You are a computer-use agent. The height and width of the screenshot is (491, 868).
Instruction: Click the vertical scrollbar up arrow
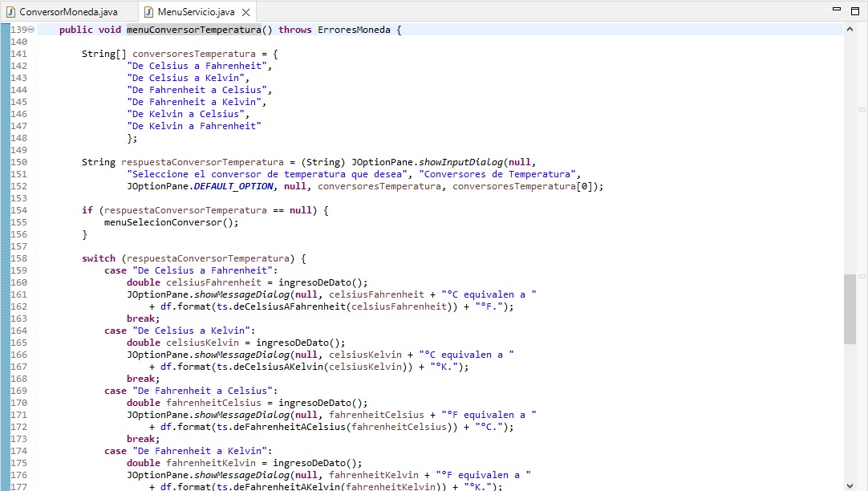coord(850,30)
